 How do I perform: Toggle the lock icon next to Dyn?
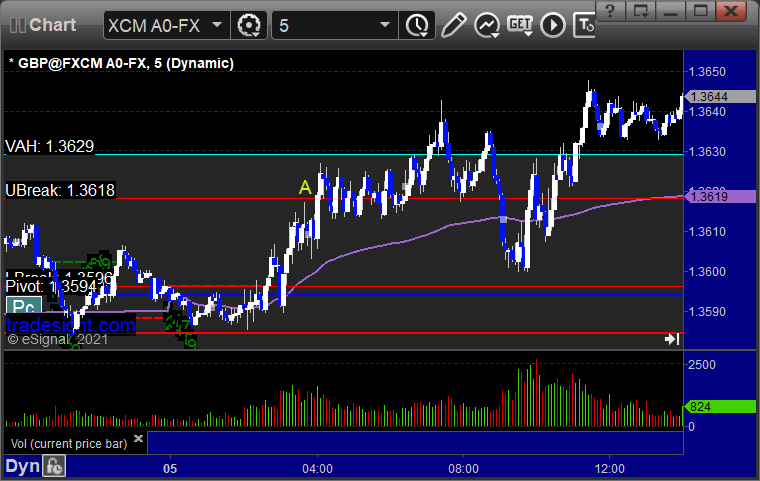pos(54,466)
